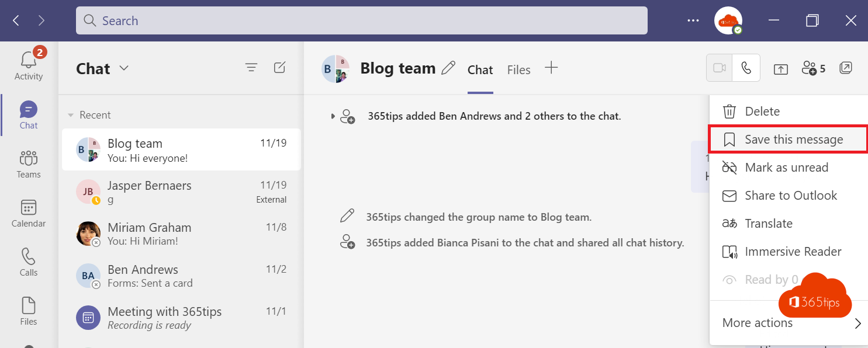Image resolution: width=868 pixels, height=348 pixels.
Task: Open the Ben Andrews chat
Action: click(181, 276)
